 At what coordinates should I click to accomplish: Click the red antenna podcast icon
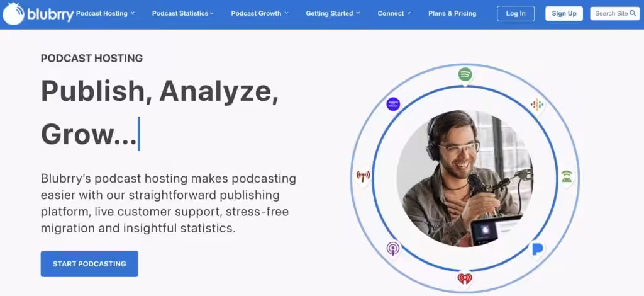click(x=363, y=177)
